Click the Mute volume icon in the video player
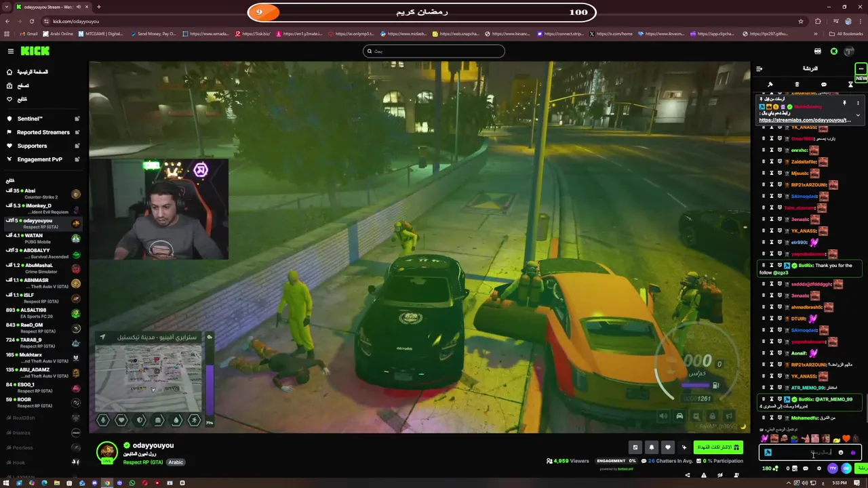Viewport: 868px width, 488px height. point(663,416)
